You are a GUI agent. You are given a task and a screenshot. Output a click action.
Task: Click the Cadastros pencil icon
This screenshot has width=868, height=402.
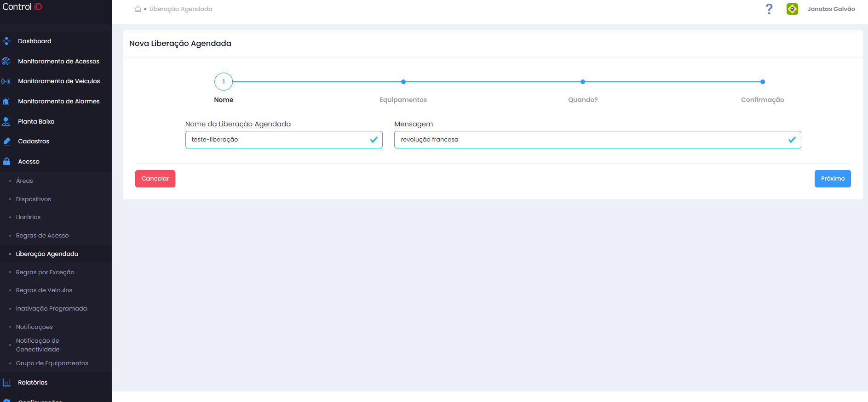[6, 142]
